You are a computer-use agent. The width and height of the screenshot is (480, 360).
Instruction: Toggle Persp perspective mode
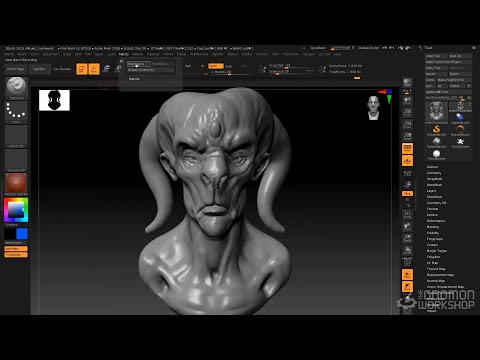point(407,149)
